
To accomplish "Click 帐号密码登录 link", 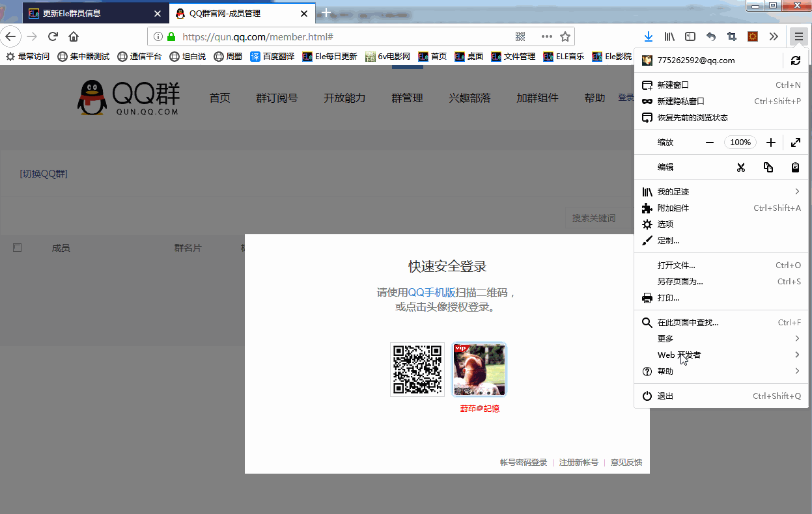I will 524,463.
